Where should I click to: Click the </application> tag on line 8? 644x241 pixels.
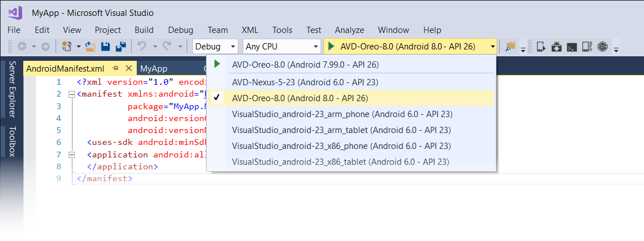123,167
